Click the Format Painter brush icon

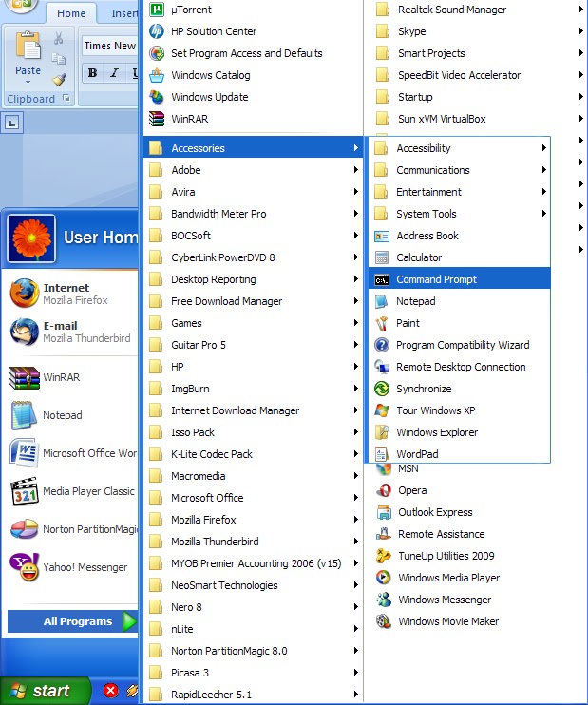point(59,80)
